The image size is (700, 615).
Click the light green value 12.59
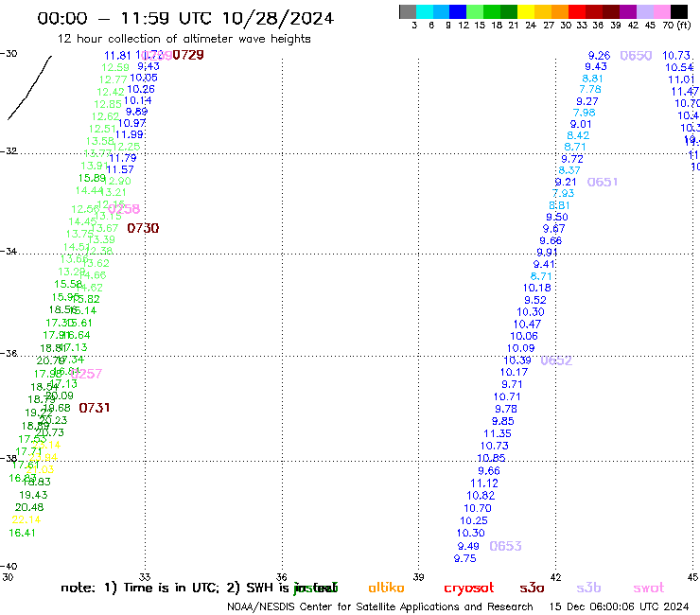pos(115,67)
